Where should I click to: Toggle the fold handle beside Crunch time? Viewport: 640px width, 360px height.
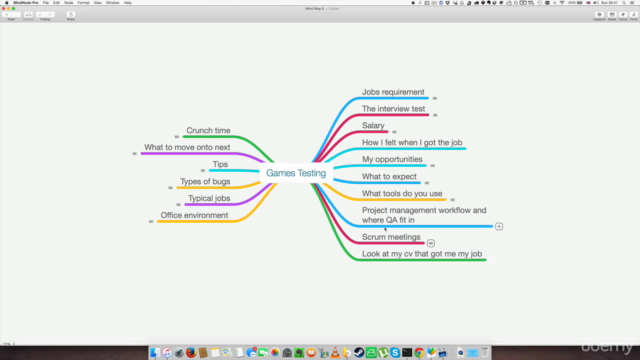click(x=177, y=137)
